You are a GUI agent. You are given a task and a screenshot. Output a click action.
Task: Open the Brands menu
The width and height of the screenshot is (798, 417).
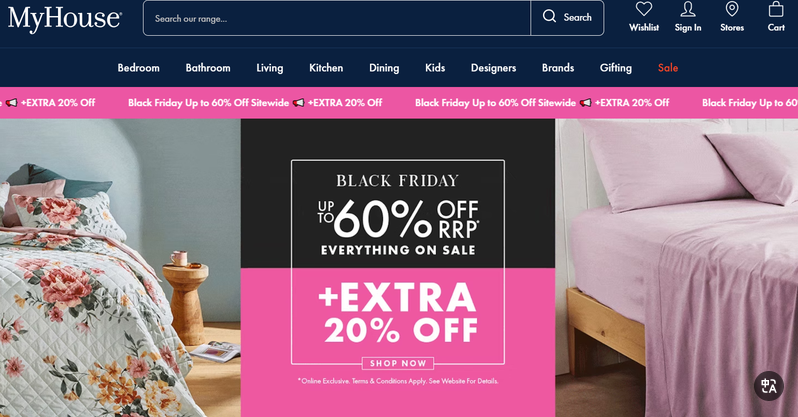(558, 68)
